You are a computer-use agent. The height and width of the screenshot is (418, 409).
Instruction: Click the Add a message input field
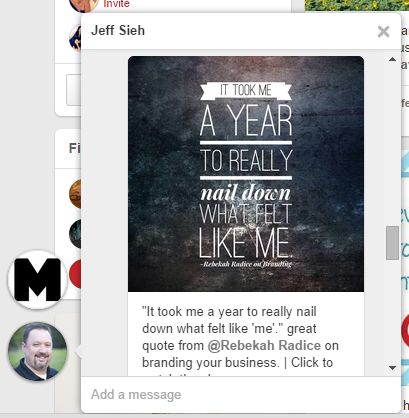(241, 395)
